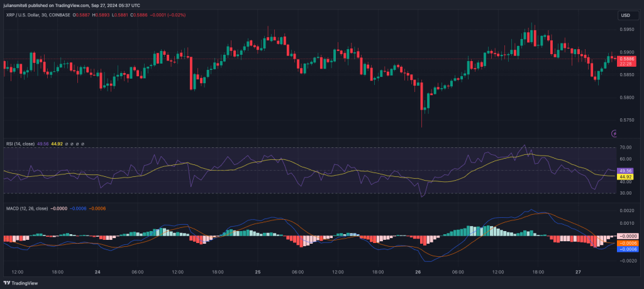Viewport: 644px width, 289px height.
Task: Click the 70.00 RSI scale label
Action: (x=626, y=147)
